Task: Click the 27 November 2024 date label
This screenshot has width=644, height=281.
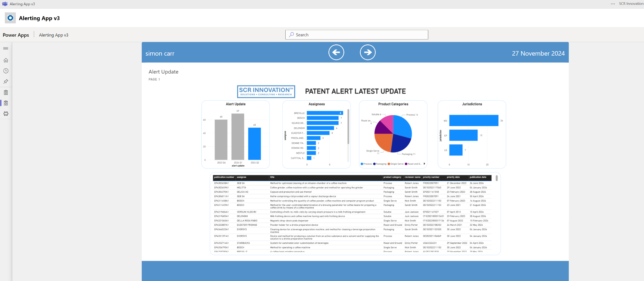Action: coord(538,53)
